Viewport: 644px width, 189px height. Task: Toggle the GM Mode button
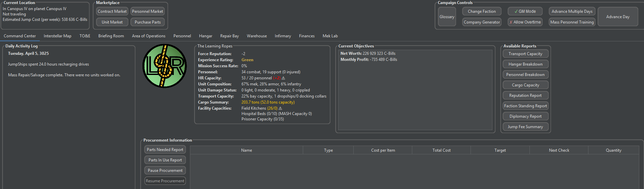click(x=525, y=11)
